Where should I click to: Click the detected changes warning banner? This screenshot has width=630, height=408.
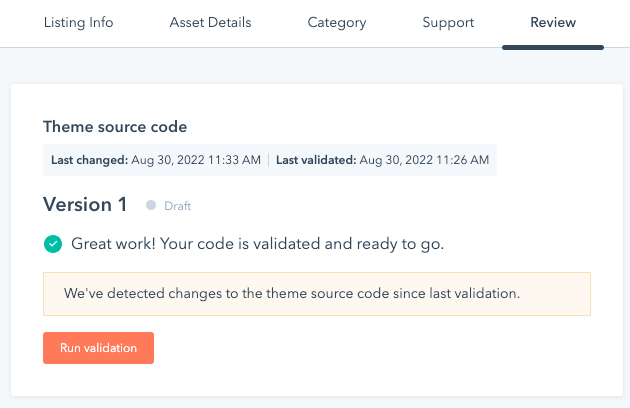(x=317, y=294)
